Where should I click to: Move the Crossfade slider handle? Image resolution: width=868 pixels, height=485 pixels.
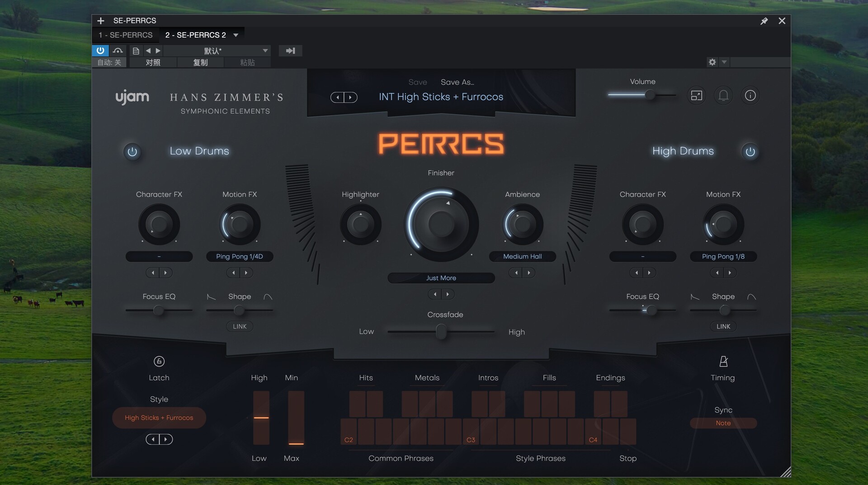coord(441,332)
